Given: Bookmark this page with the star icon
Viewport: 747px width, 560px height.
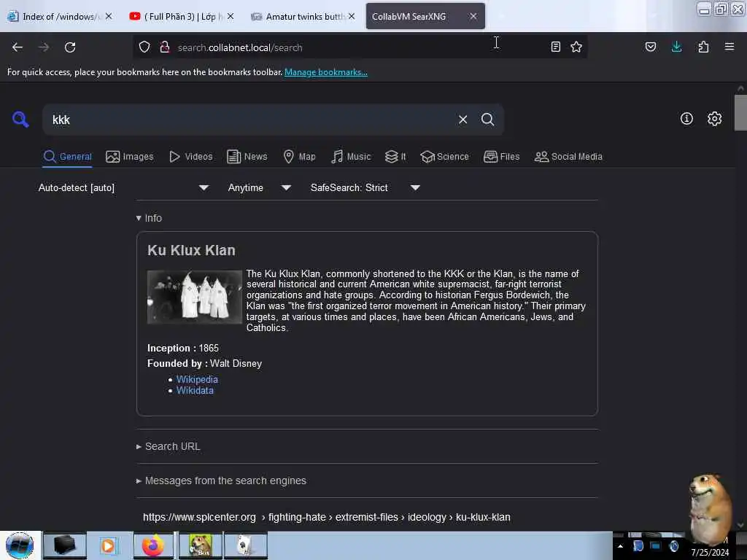Looking at the screenshot, I should click(576, 47).
